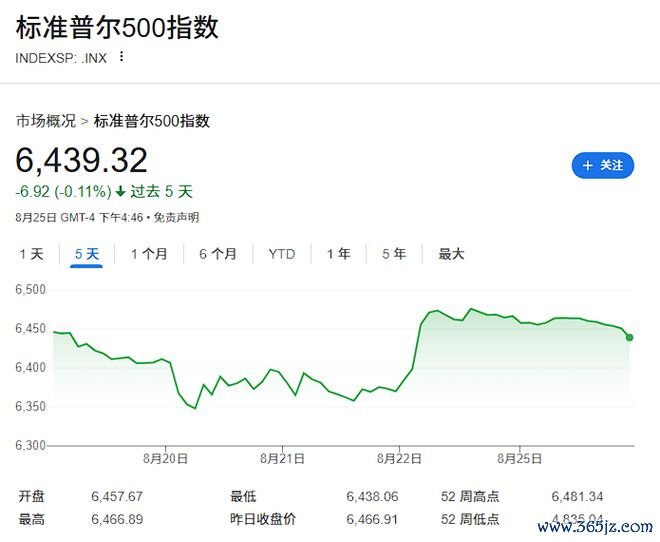Switch to the 5 年 range tab
660x542 pixels.
[x=393, y=254]
